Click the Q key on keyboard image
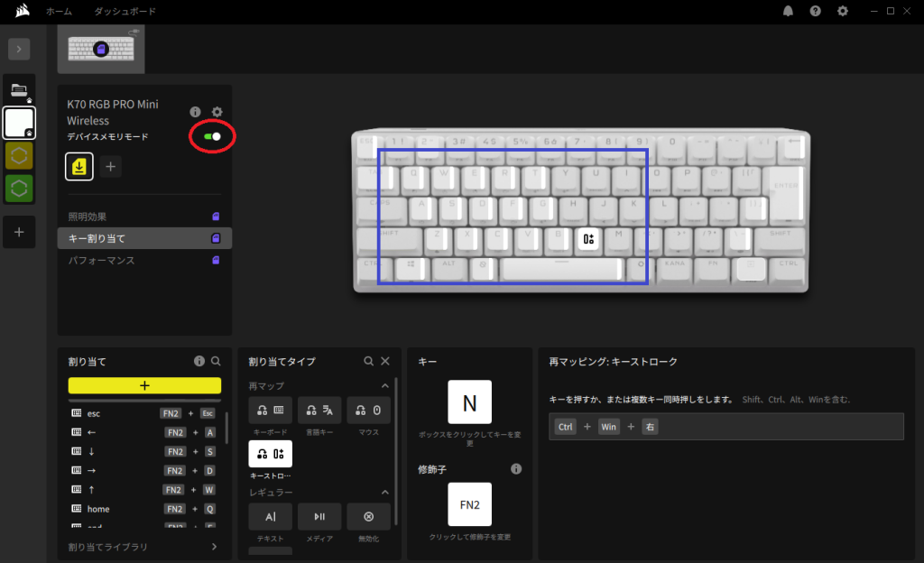This screenshot has height=563, width=924. click(413, 179)
